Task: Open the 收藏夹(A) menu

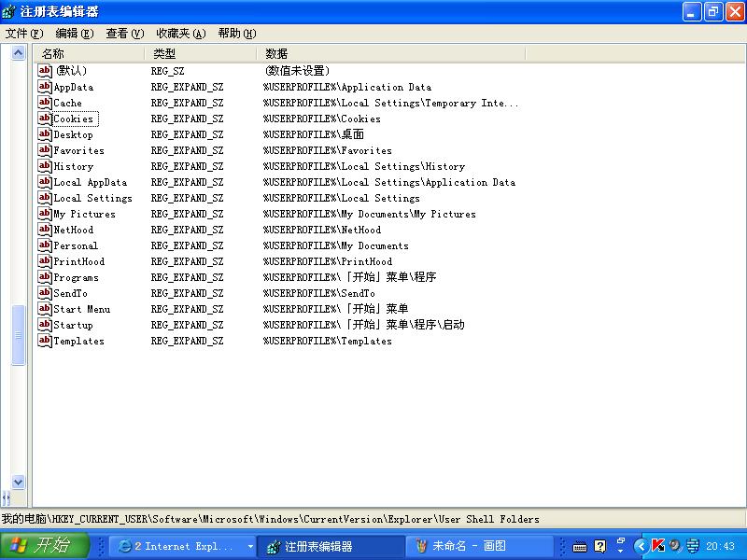Action: [181, 34]
